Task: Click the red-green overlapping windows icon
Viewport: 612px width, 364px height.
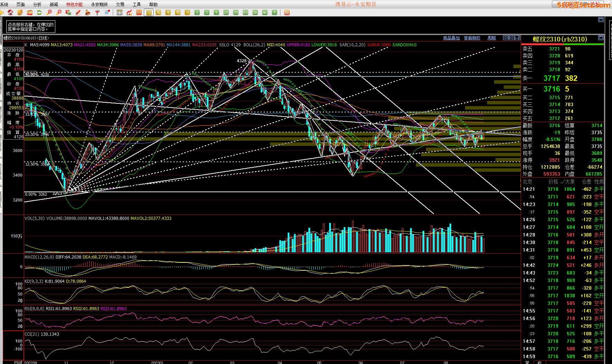Action: (x=68, y=12)
